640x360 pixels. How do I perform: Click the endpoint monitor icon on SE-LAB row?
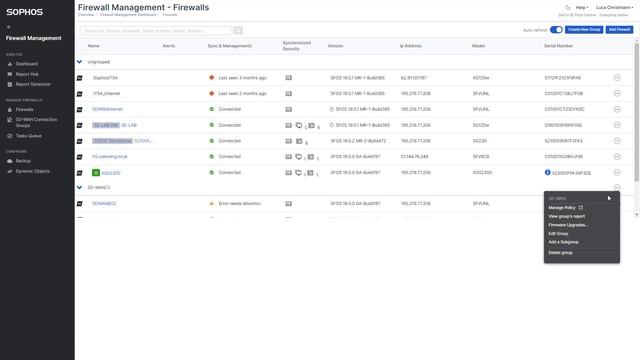298,125
